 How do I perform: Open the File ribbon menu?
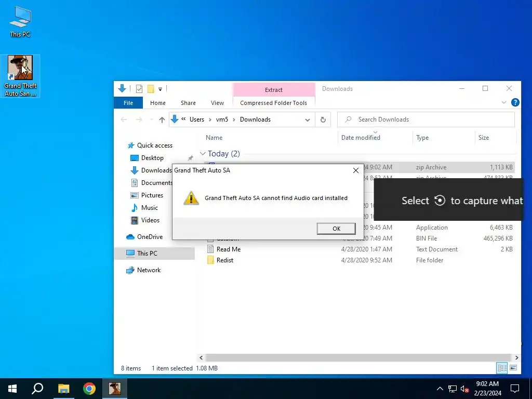[128, 103]
